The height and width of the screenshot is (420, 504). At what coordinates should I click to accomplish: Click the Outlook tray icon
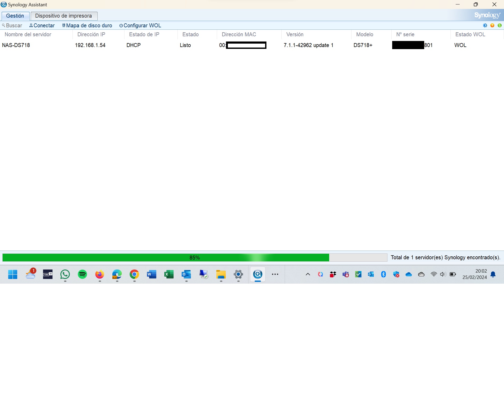tap(371, 274)
